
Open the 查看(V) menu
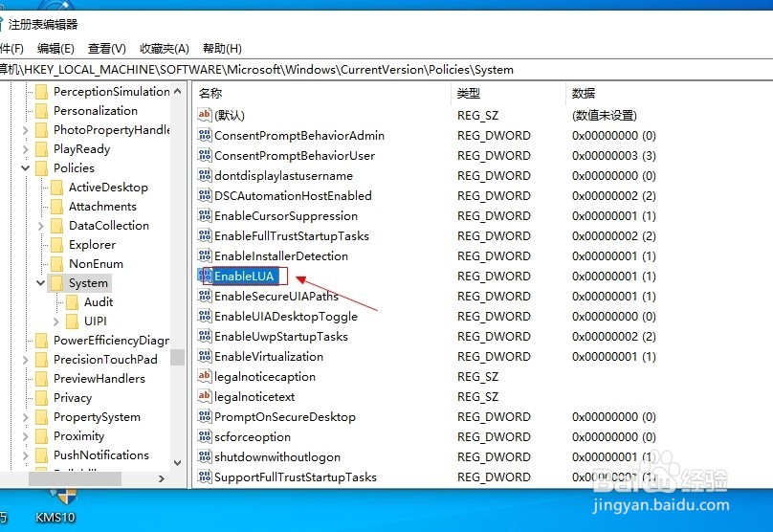(x=107, y=48)
